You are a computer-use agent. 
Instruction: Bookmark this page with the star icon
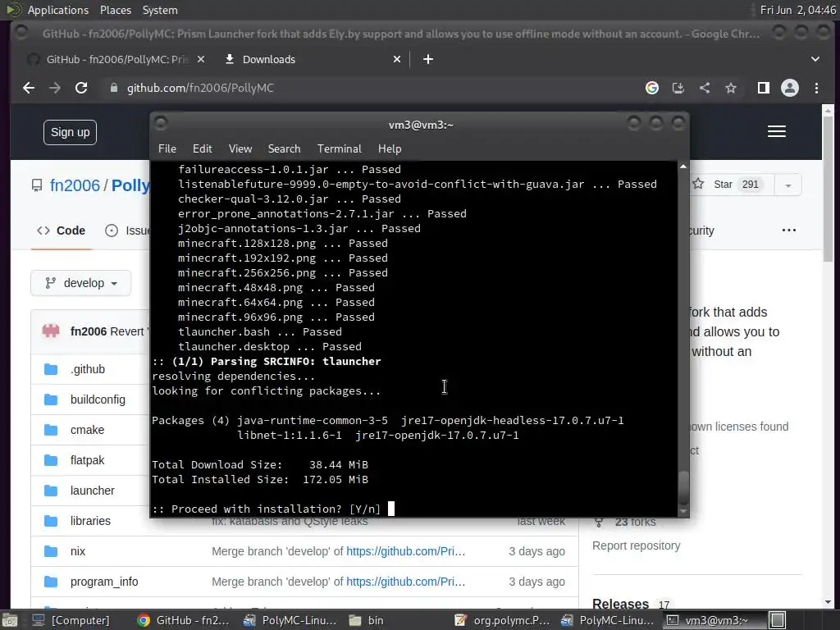coord(731,88)
